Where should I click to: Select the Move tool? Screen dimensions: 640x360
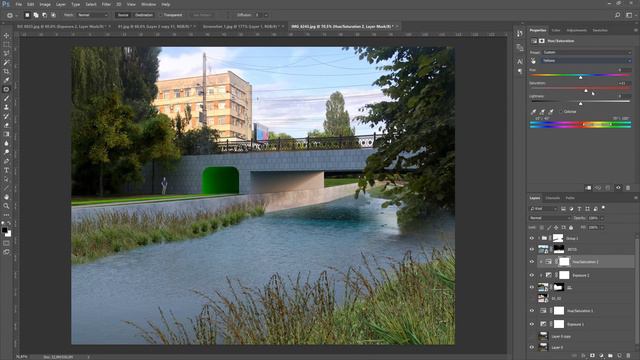click(6, 36)
